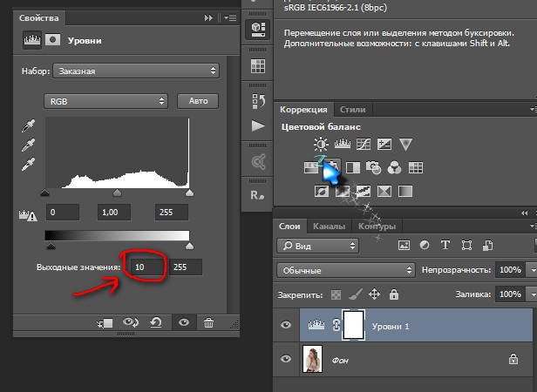Image resolution: width=537 pixels, height=392 pixels.
Task: Open the 3D panel from the collapsed dock
Action: point(257,29)
